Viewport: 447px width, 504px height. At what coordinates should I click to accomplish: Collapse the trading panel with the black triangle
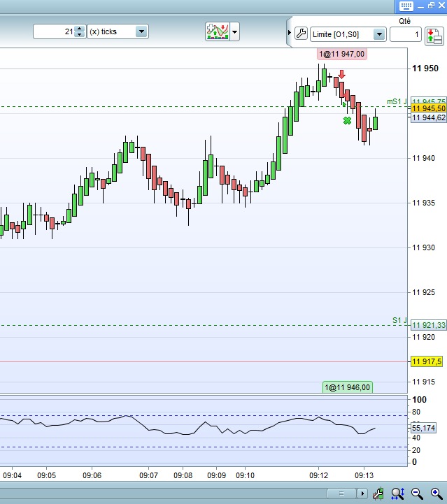(289, 32)
